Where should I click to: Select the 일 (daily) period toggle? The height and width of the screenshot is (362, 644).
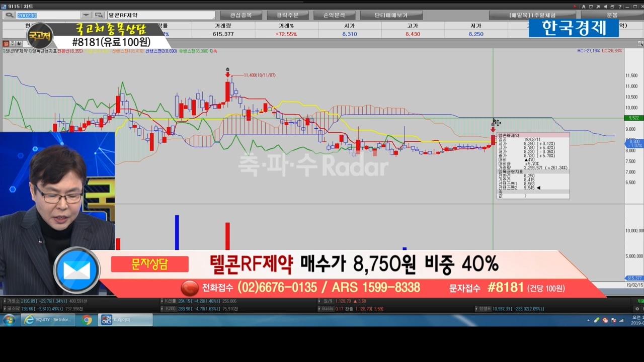pos(6,44)
